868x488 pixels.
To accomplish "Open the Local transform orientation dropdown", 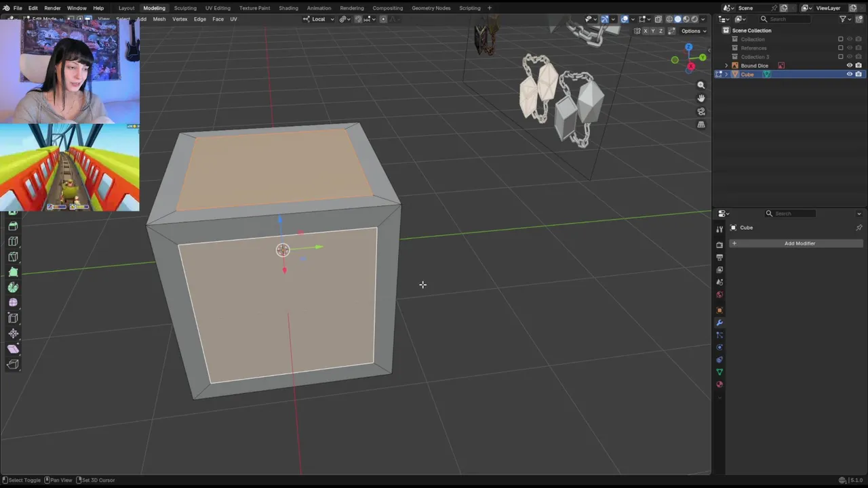I will 319,19.
